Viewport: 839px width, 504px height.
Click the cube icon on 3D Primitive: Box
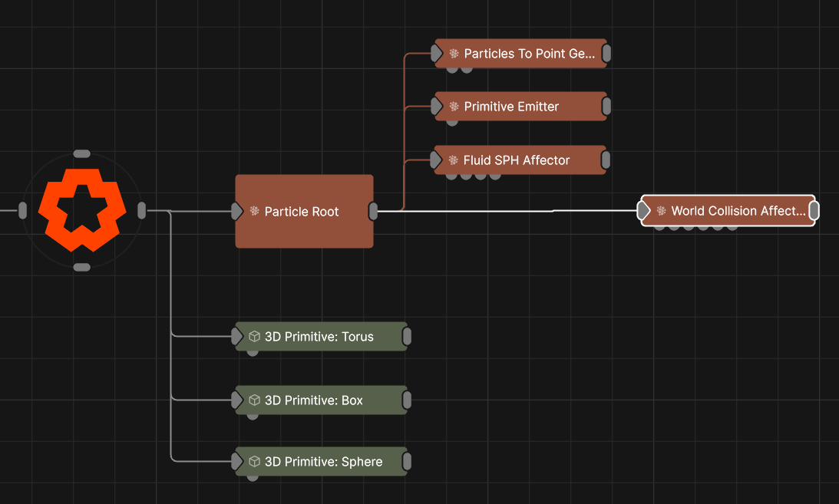pyautogui.click(x=254, y=400)
